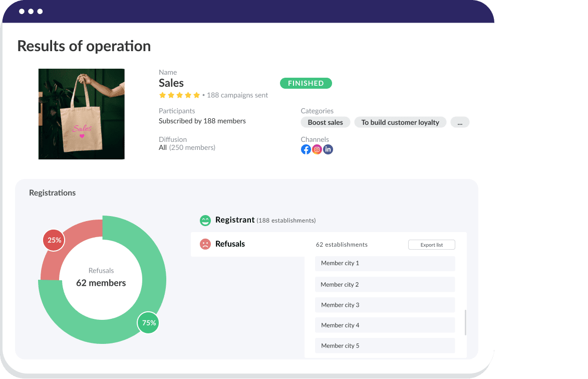
Task: Click the red sad-face Refusals icon
Action: coord(205,244)
